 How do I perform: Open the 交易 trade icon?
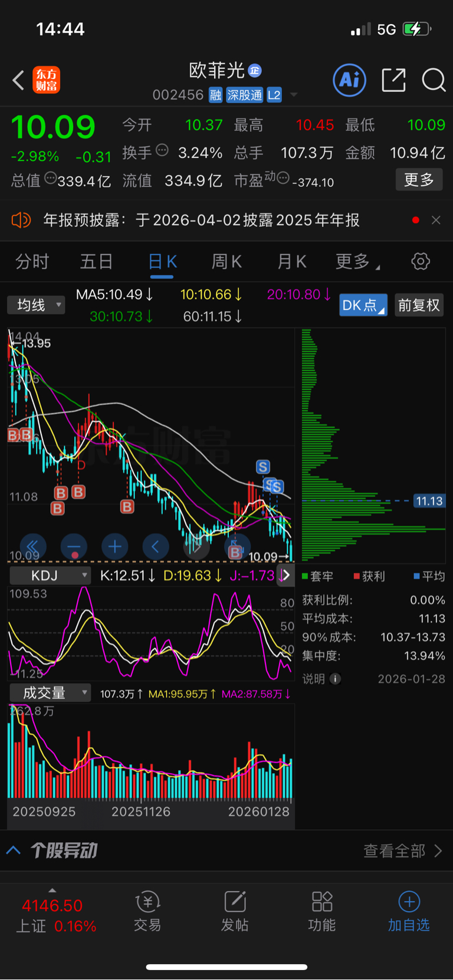click(x=147, y=911)
